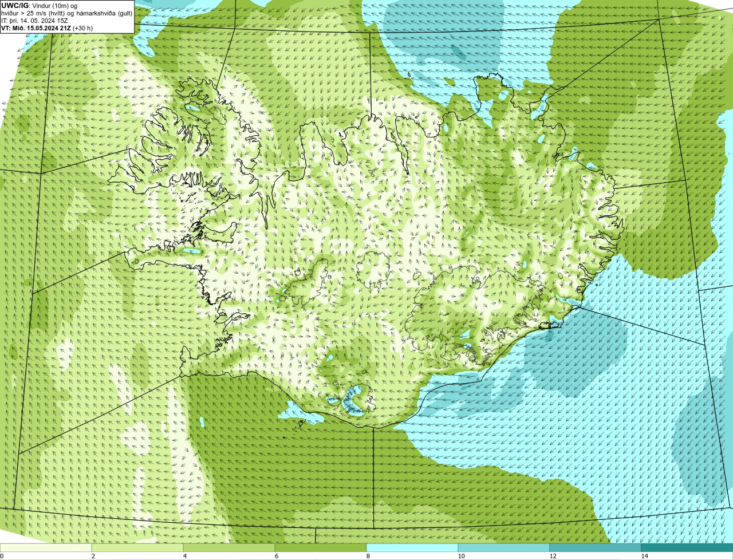Click the medium green 4–6 m/s legend segment
The image size is (733, 560).
coord(229,547)
